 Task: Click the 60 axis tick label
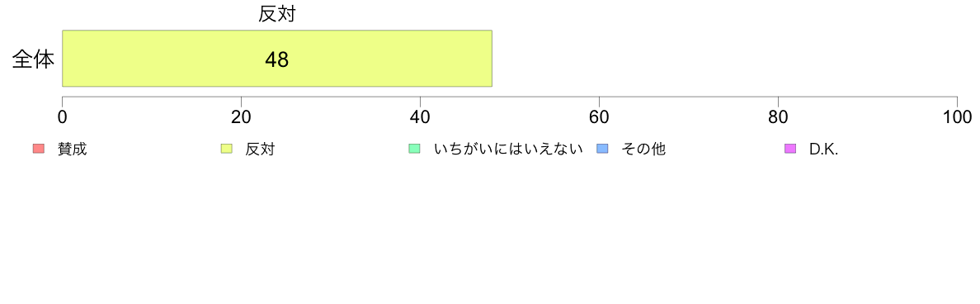pos(600,117)
